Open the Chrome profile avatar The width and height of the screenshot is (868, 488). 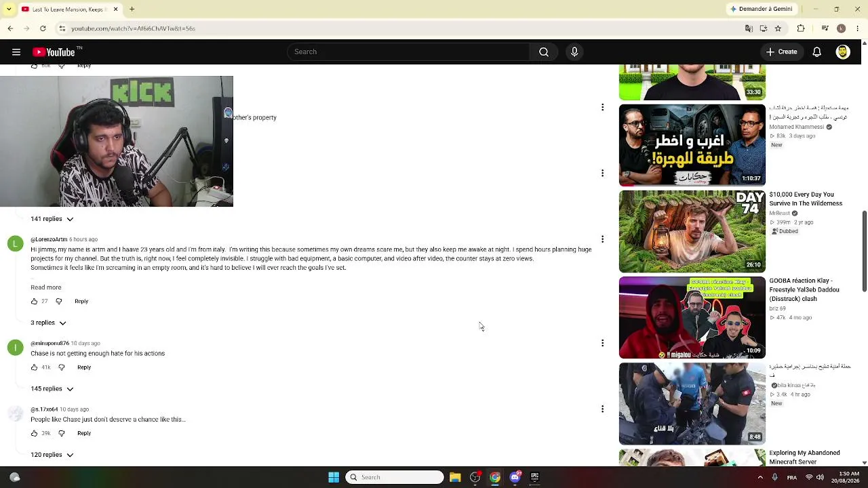(x=842, y=28)
